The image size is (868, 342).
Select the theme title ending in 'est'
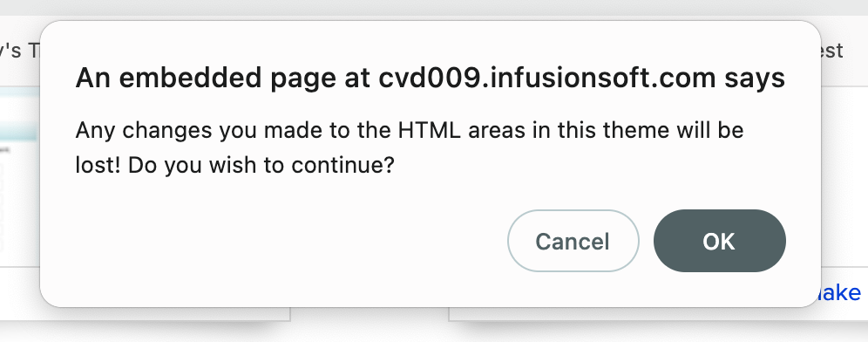pyautogui.click(x=832, y=51)
